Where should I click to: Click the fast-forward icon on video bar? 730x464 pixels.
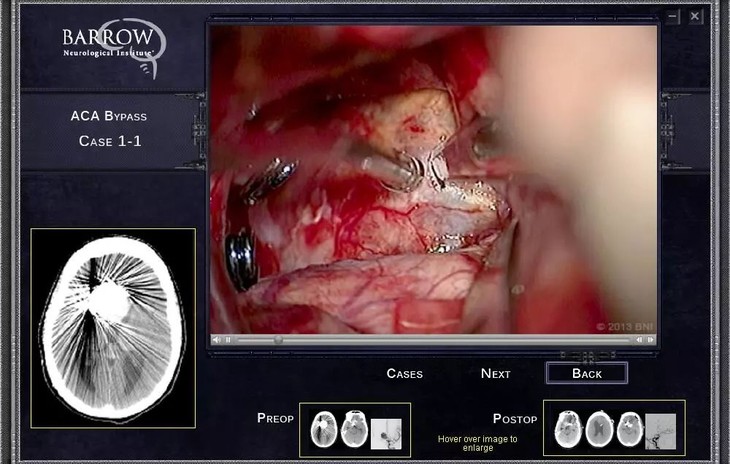pyautogui.click(x=651, y=340)
